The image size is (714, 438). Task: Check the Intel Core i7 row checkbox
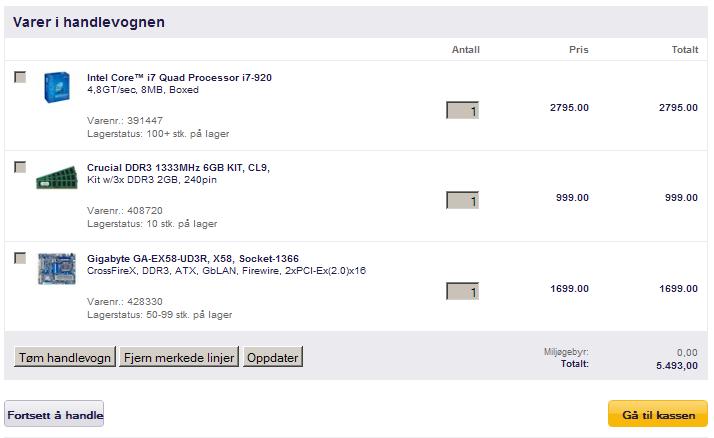click(20, 77)
